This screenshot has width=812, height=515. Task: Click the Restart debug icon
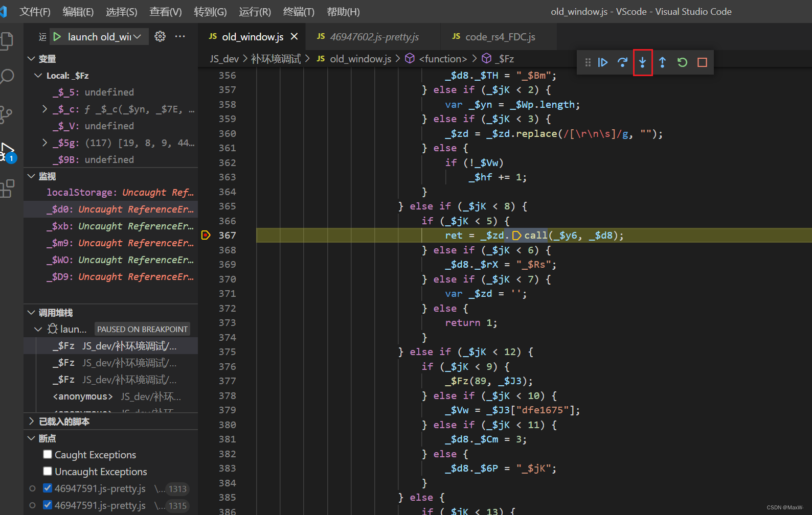click(x=682, y=62)
